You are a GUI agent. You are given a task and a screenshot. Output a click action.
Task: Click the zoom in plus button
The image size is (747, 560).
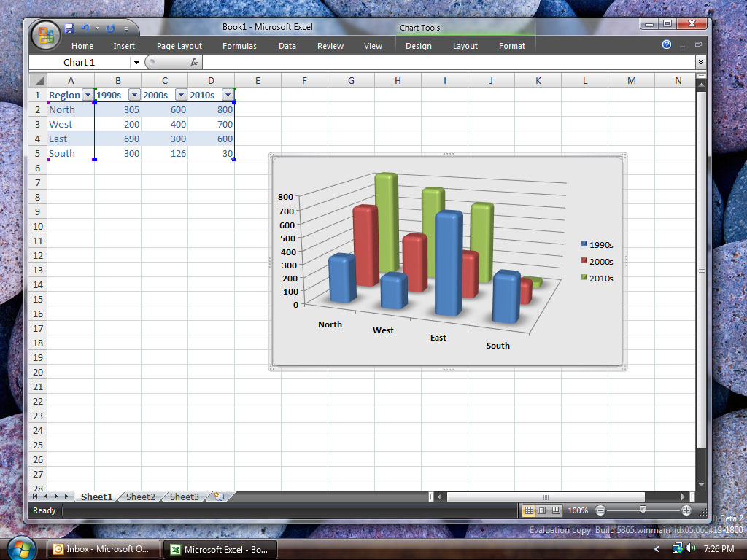(x=686, y=510)
